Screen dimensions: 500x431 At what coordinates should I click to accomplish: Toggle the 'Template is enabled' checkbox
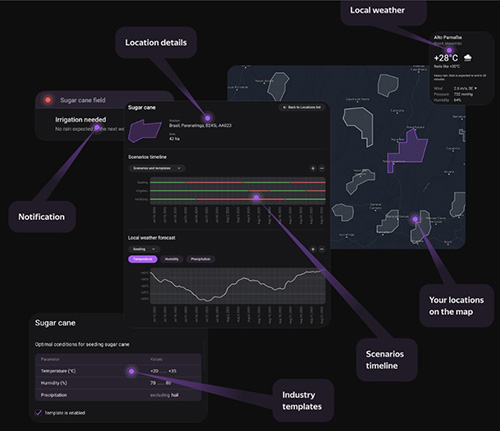pos(38,413)
